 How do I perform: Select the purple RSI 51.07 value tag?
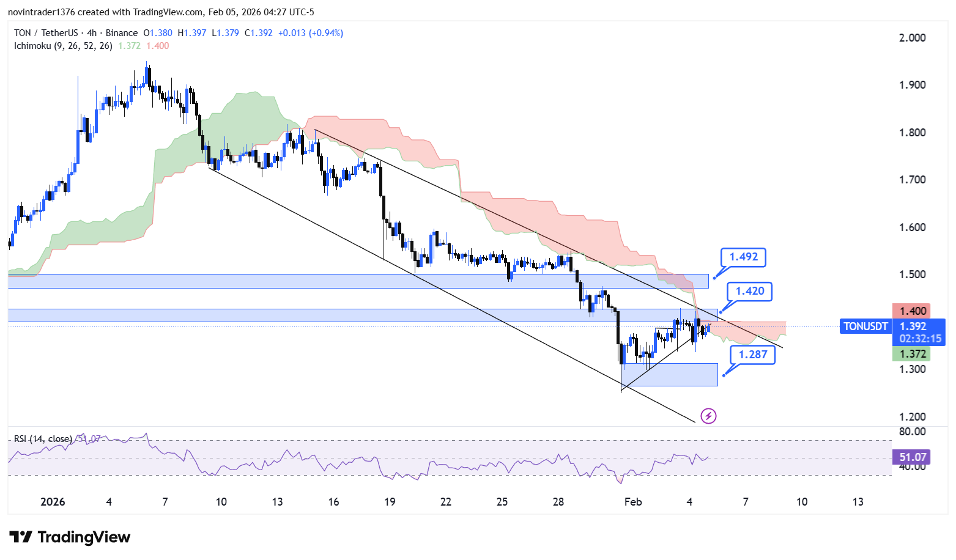913,457
